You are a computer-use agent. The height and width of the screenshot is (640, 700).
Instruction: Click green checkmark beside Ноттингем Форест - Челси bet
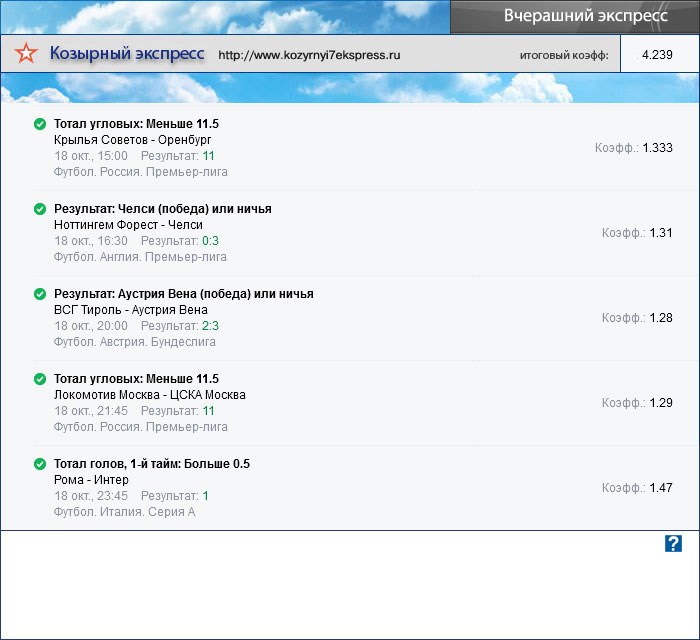40,209
